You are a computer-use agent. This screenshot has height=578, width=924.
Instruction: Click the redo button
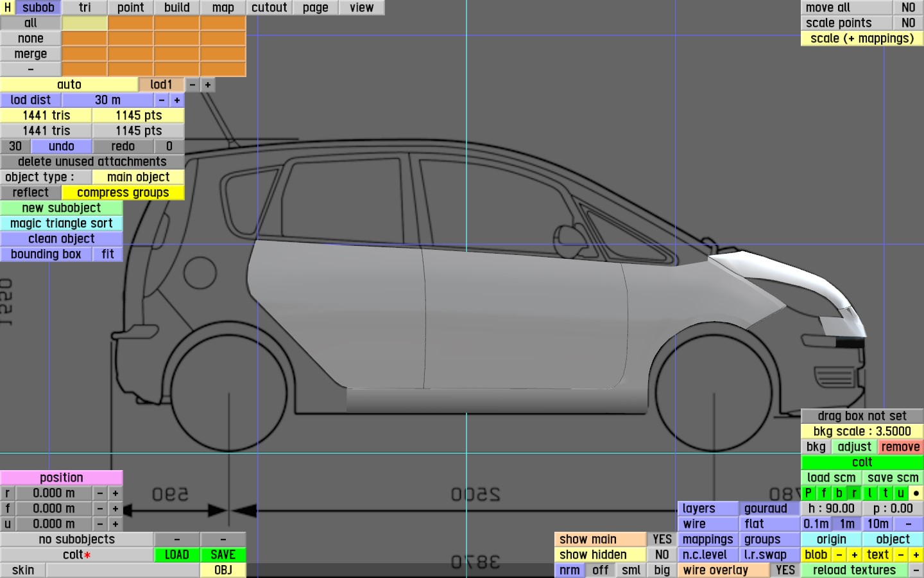(x=123, y=146)
